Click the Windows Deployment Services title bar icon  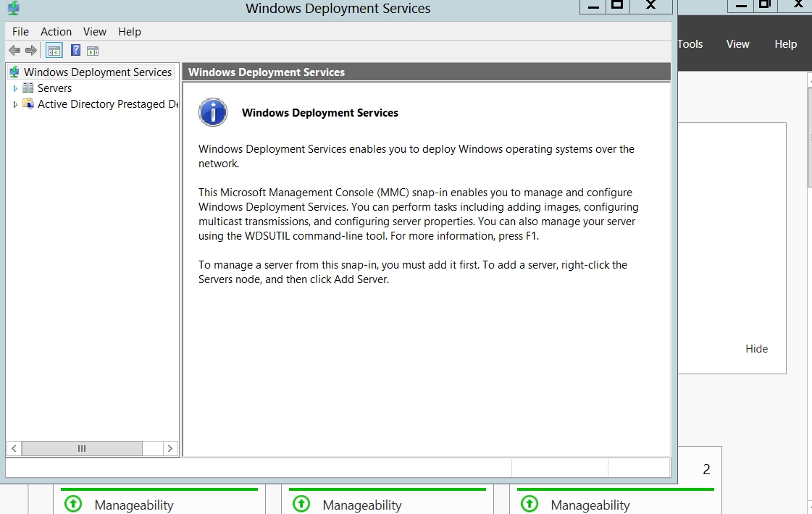[x=14, y=8]
